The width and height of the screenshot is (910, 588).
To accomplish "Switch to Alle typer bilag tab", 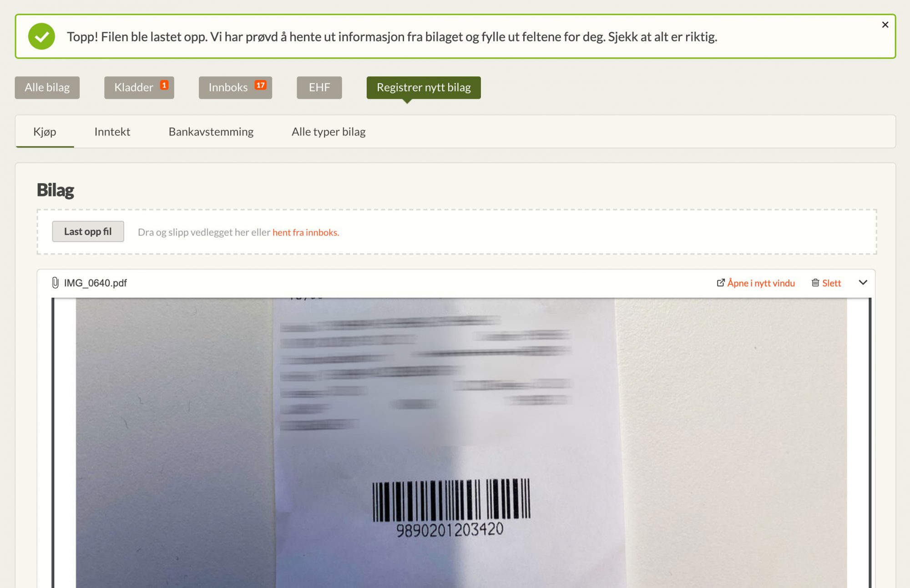I will coord(329,132).
